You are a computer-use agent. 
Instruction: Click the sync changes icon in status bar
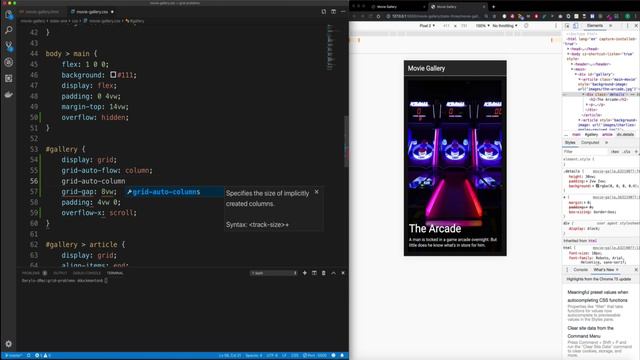click(x=29, y=356)
